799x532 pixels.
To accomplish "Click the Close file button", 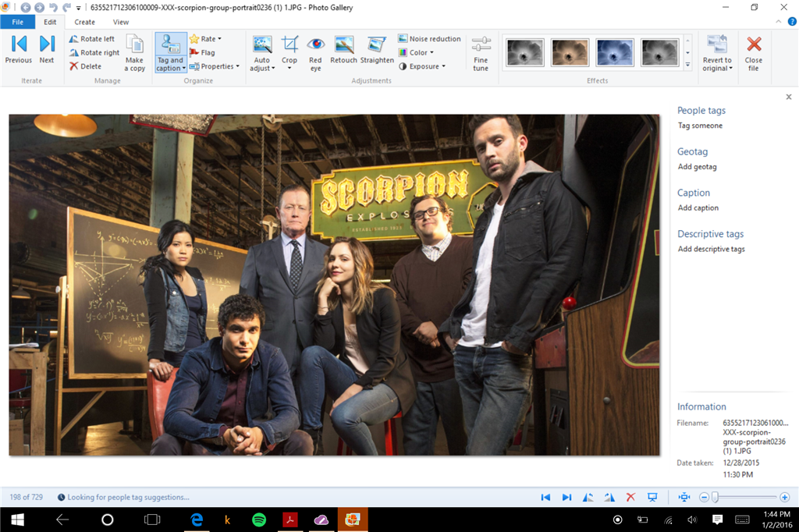I will (754, 53).
